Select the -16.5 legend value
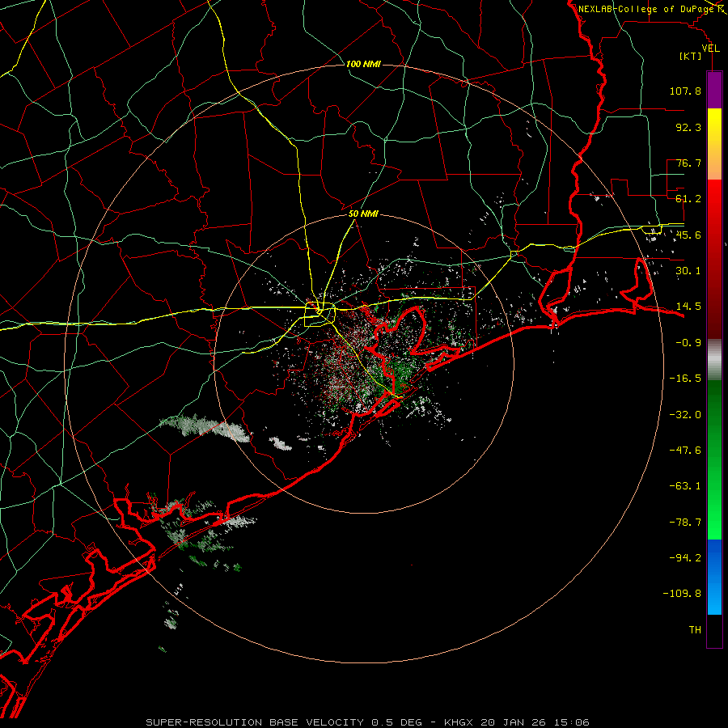 pos(685,379)
